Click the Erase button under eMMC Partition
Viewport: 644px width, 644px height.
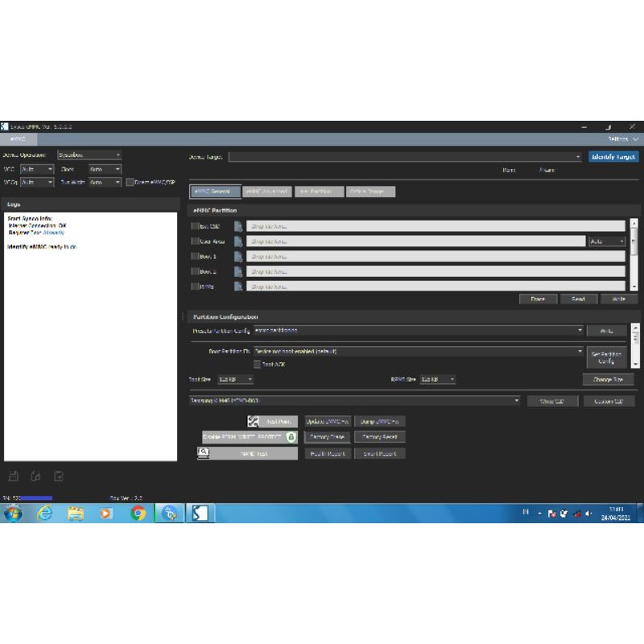[x=538, y=299]
